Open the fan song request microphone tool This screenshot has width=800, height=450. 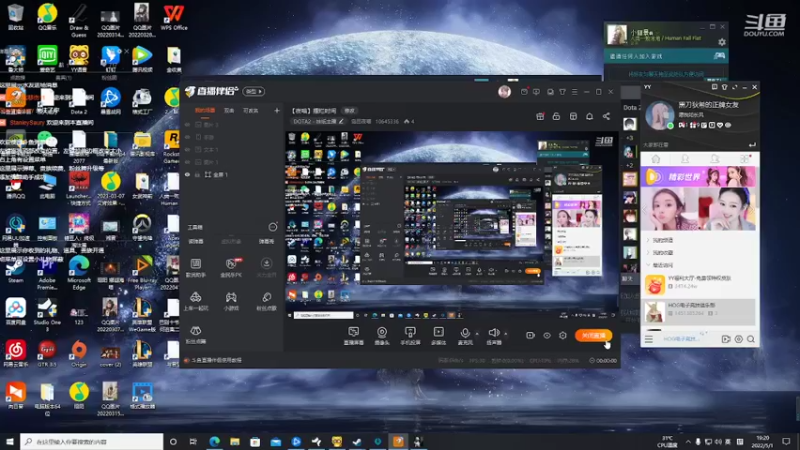[x=266, y=301]
